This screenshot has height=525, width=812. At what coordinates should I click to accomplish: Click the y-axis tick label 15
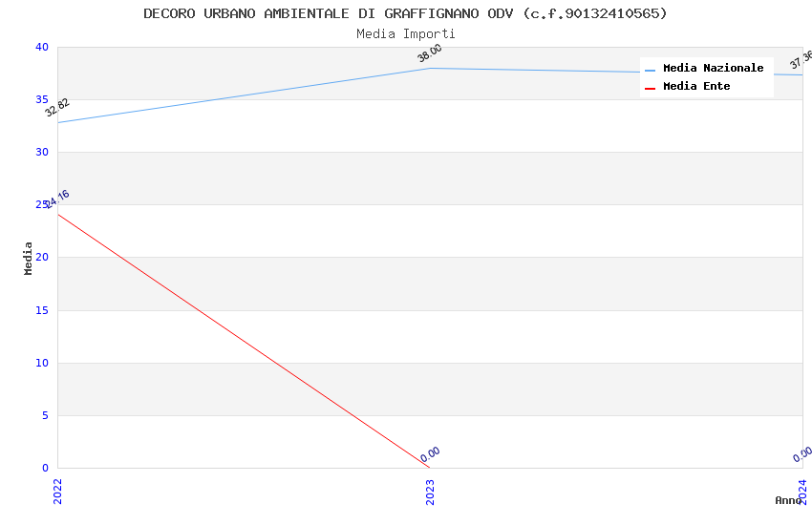coord(42,310)
